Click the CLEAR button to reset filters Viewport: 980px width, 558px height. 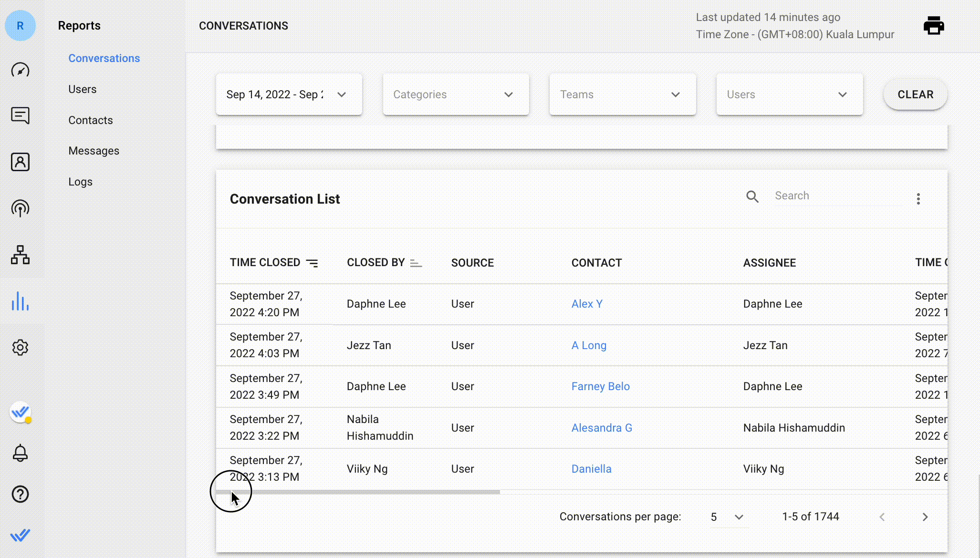pyautogui.click(x=916, y=94)
